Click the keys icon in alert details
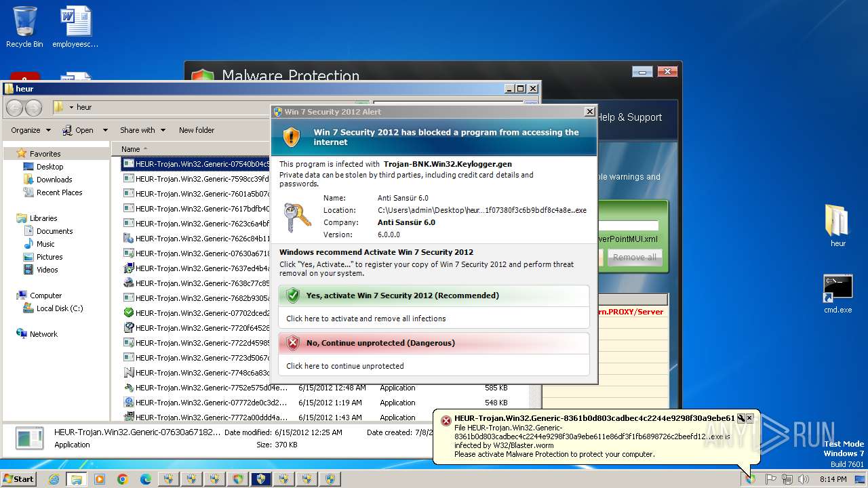868x488 pixels. point(296,217)
